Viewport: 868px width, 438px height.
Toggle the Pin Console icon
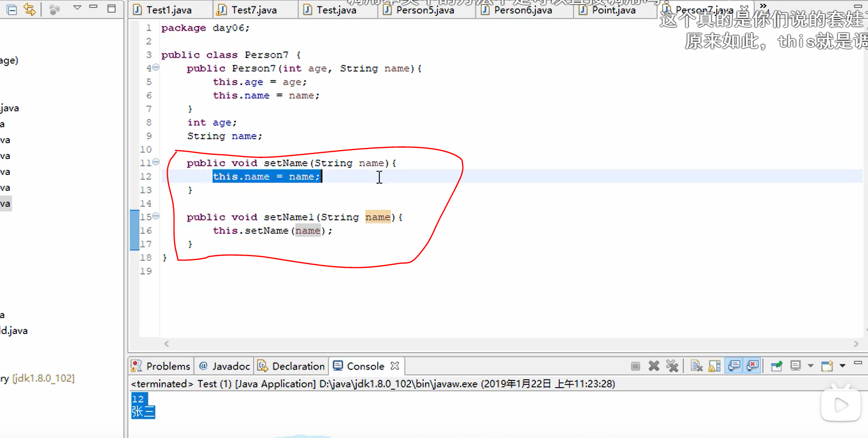pos(777,366)
